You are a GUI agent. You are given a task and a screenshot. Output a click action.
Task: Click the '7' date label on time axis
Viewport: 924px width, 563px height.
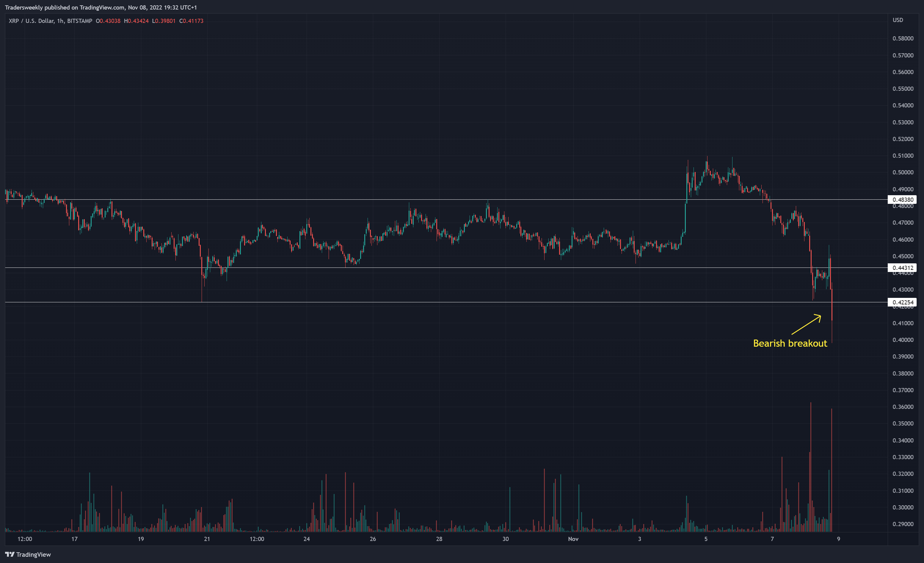point(772,539)
